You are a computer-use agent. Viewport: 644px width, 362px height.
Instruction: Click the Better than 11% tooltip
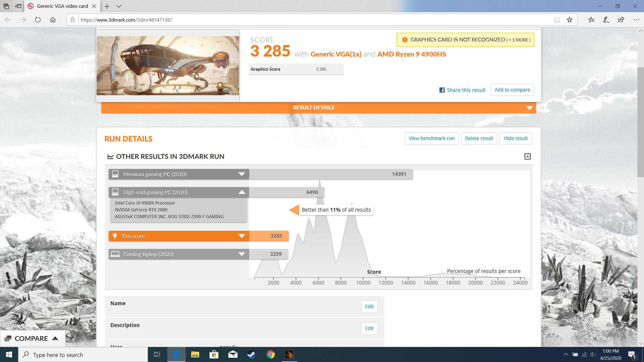[336, 210]
